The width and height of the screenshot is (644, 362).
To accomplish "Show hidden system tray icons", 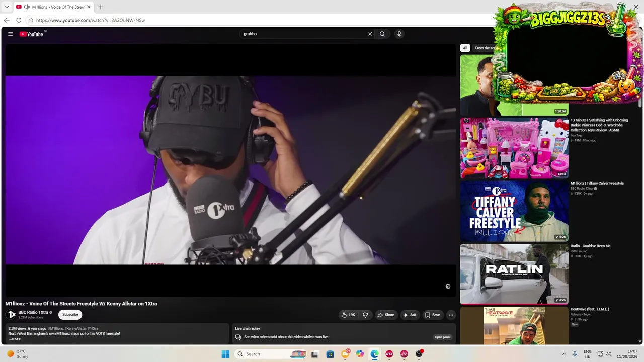I will pos(564,354).
